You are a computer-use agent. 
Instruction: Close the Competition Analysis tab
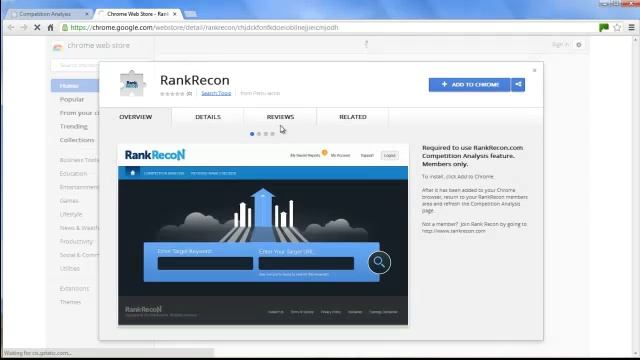(x=87, y=14)
